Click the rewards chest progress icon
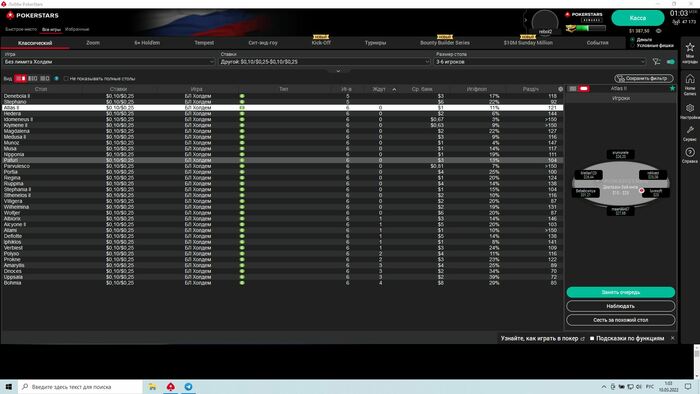 (570, 28)
